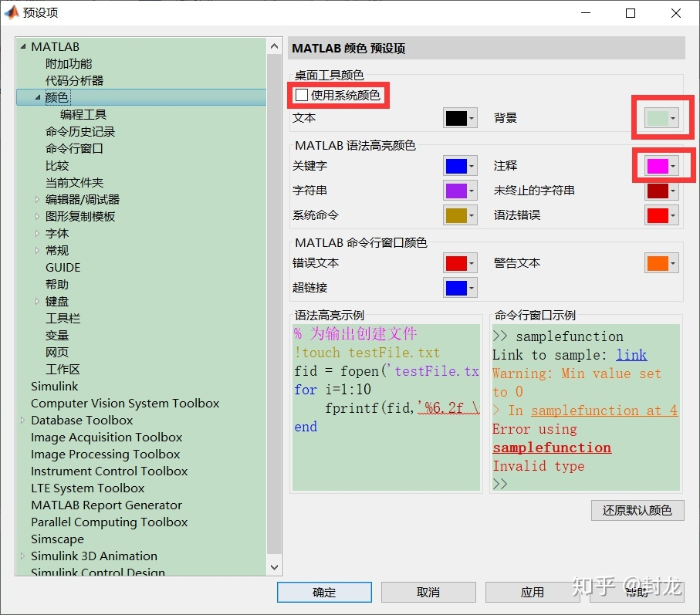Select Instrument Control Toolbox
The image size is (700, 615).
pos(109,471)
